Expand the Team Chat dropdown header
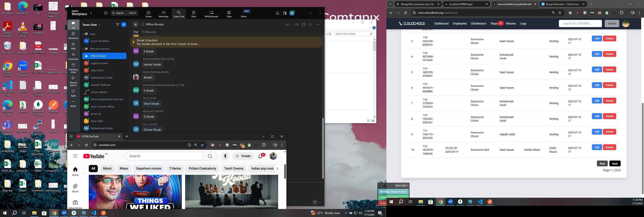This screenshot has width=644, height=217. coord(91,25)
